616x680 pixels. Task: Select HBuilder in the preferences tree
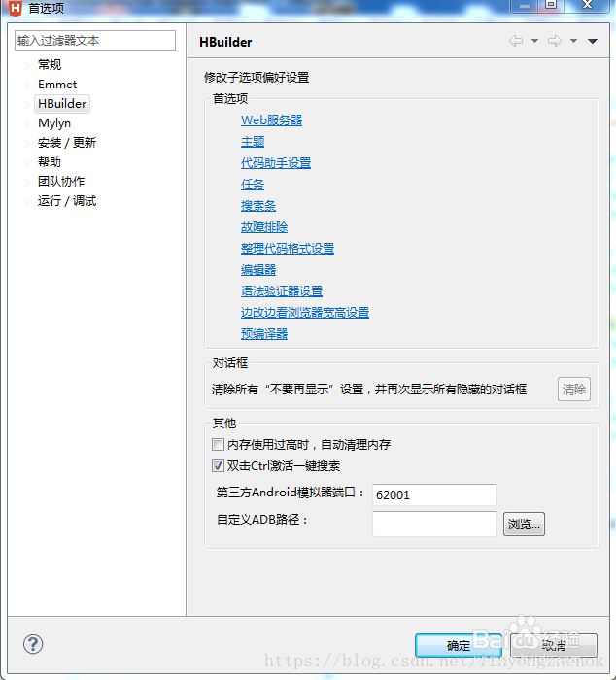tap(62, 104)
